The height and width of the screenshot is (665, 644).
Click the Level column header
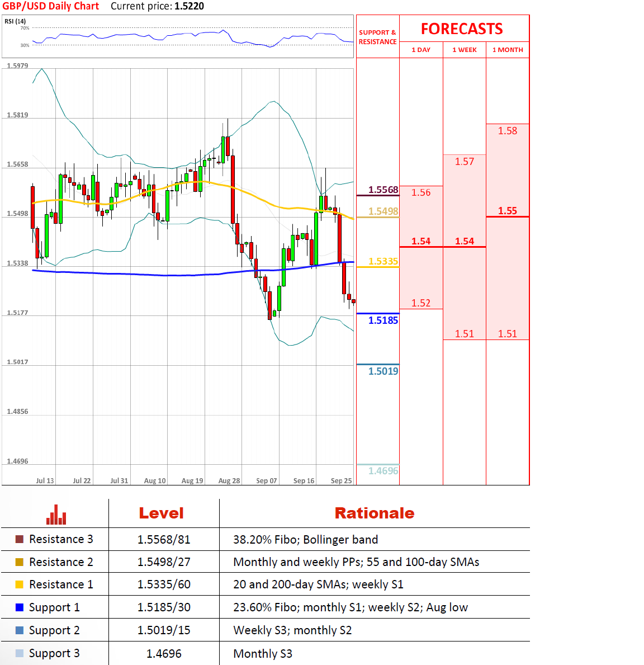[x=162, y=513]
